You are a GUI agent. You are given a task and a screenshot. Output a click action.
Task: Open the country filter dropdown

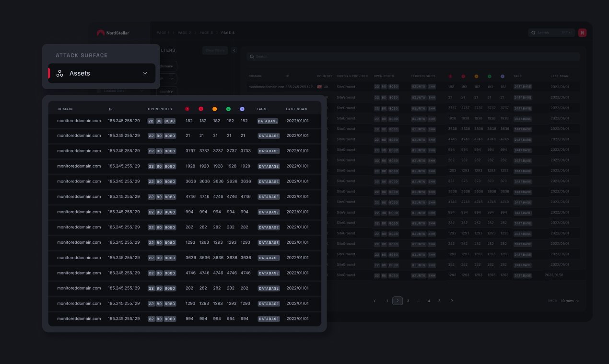pyautogui.click(x=168, y=91)
